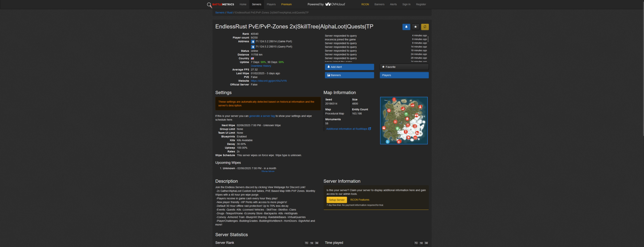The image size is (644, 247).
Task: Click the Decay value 30.00%
Action: coord(241,144)
